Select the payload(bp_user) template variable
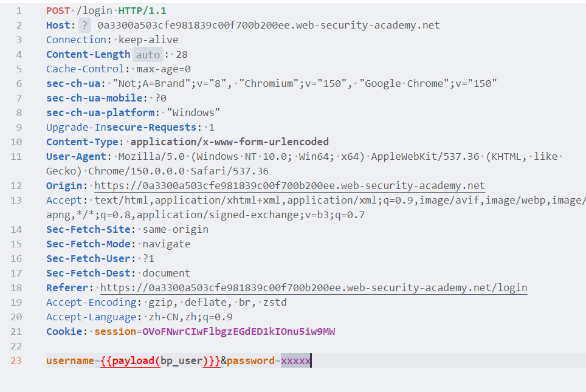 click(160, 360)
